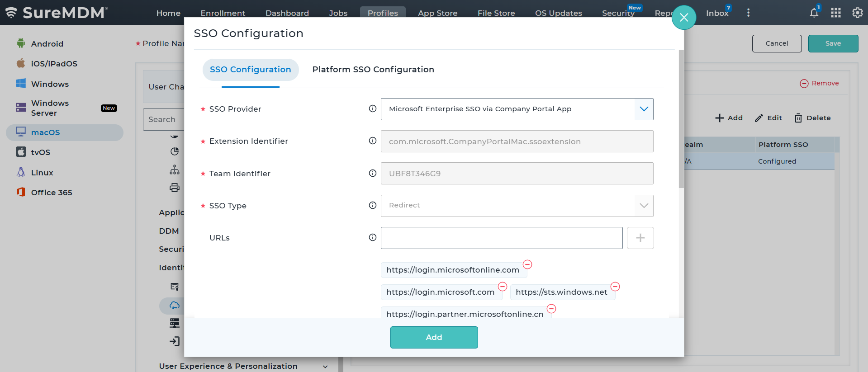This screenshot has height=372, width=868.
Task: Open the apps grid icon
Action: (x=835, y=13)
